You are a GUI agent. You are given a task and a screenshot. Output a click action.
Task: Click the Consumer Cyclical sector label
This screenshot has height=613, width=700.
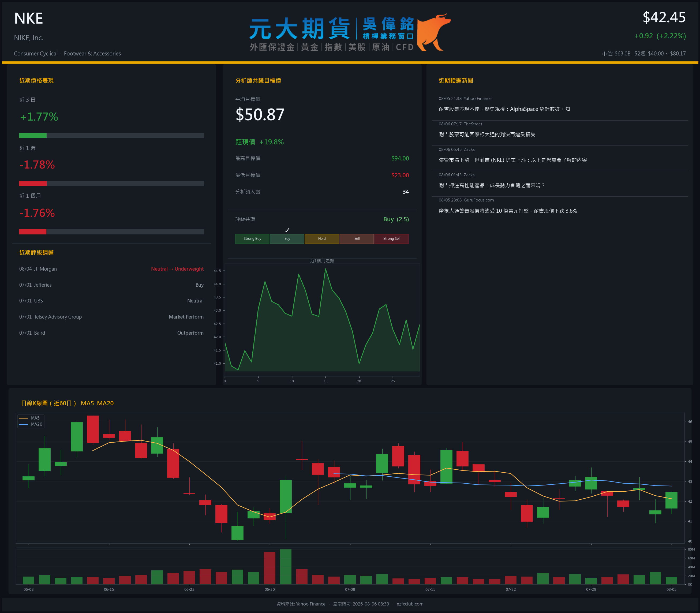coord(36,53)
